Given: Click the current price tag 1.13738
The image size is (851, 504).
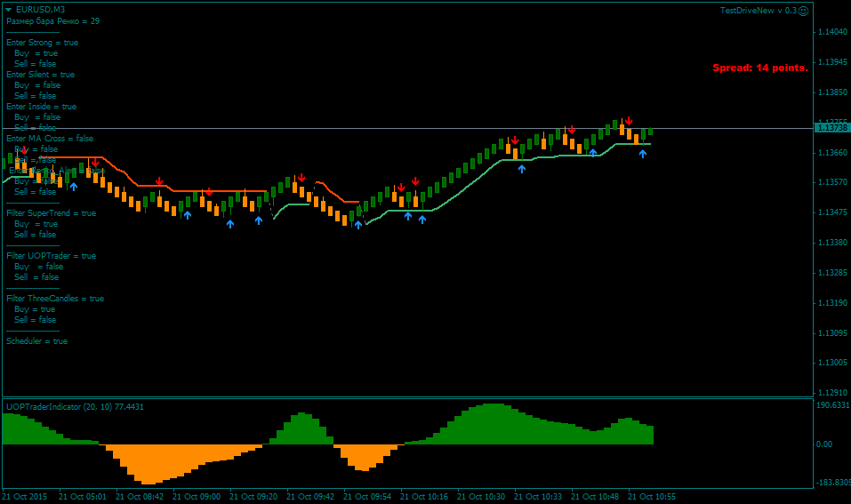Looking at the screenshot, I should 832,128.
